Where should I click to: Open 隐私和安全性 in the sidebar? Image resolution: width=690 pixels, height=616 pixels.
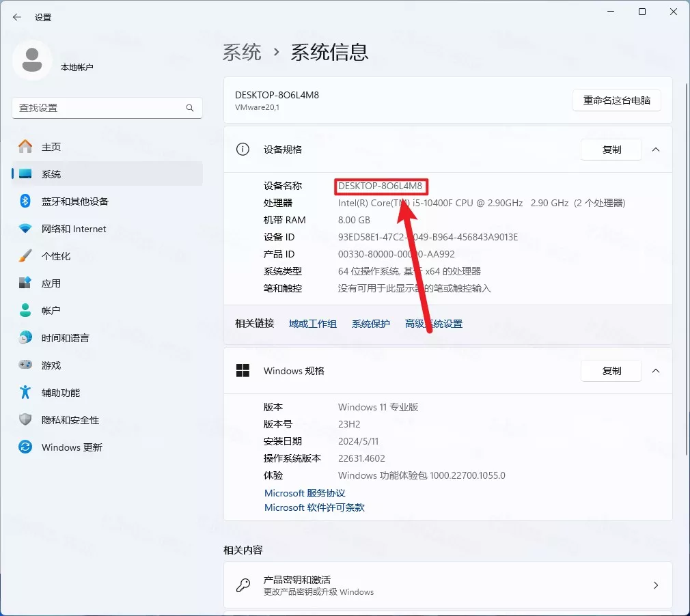[x=70, y=420]
